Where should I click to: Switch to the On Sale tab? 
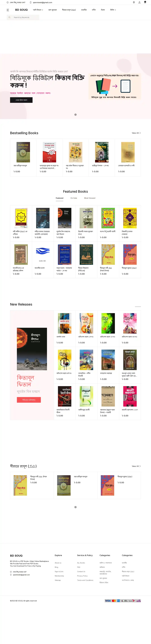[x=74, y=198]
